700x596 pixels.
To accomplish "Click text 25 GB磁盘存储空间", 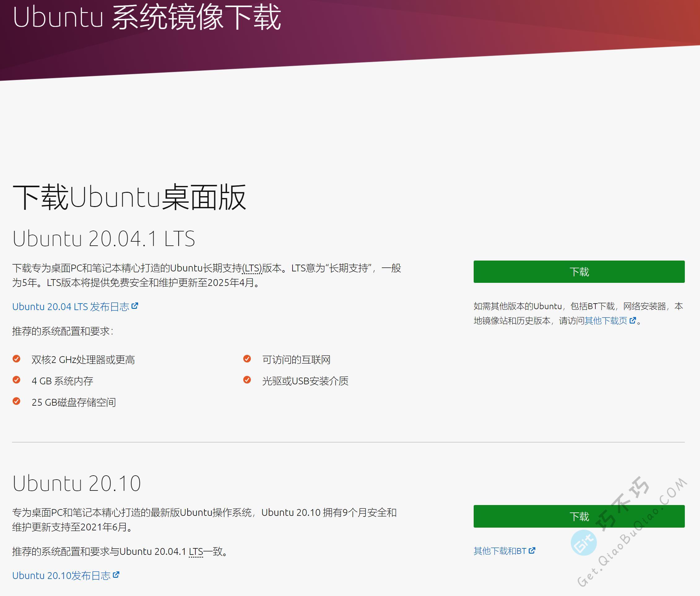I will point(74,402).
